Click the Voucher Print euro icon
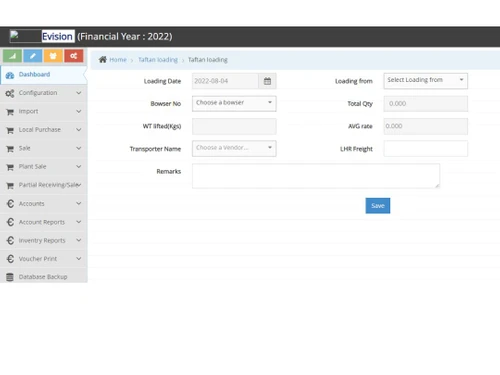 (10, 259)
